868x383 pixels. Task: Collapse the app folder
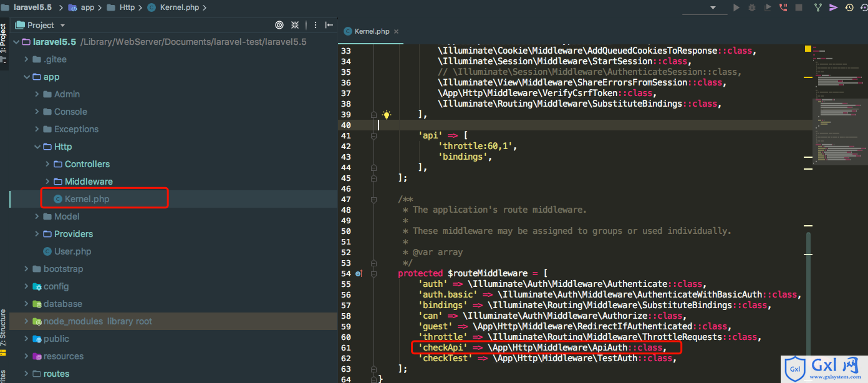point(26,77)
